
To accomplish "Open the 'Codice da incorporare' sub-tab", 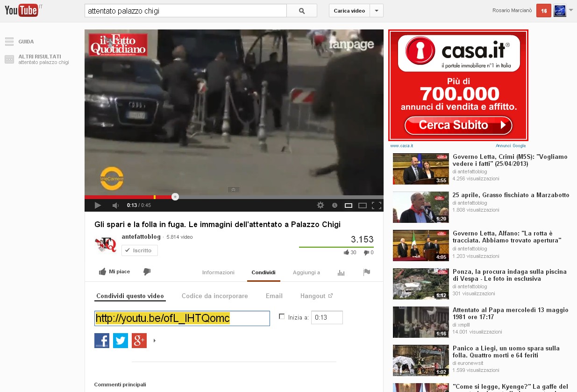I will [x=215, y=296].
